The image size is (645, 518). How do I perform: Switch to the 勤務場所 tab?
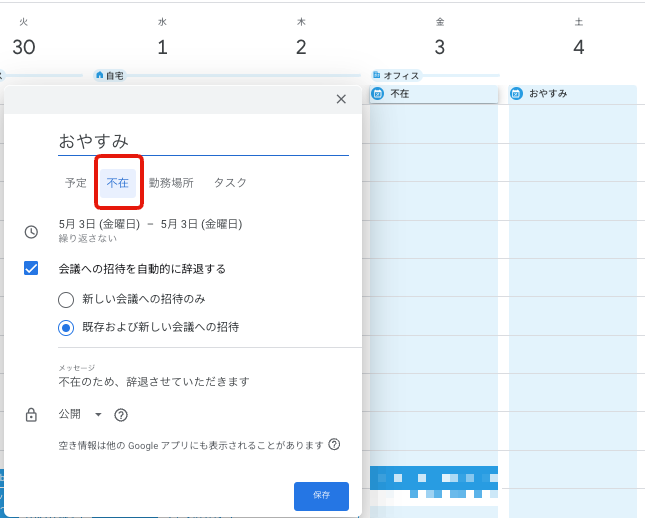click(171, 183)
